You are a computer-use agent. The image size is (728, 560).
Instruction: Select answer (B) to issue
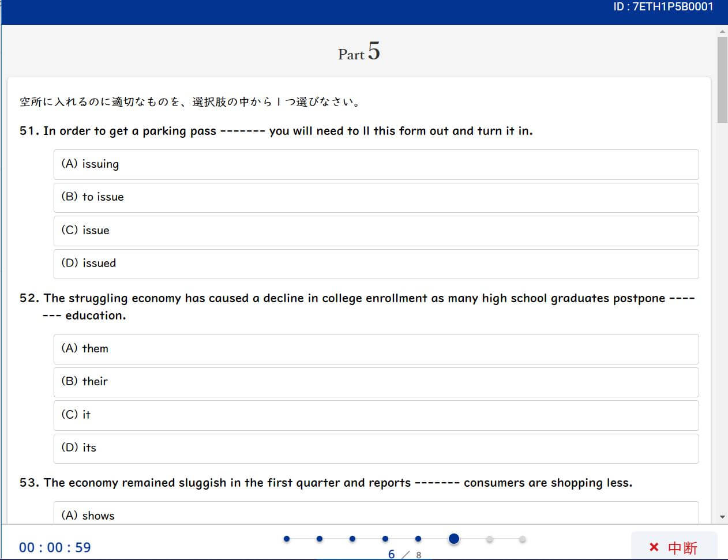pyautogui.click(x=376, y=198)
